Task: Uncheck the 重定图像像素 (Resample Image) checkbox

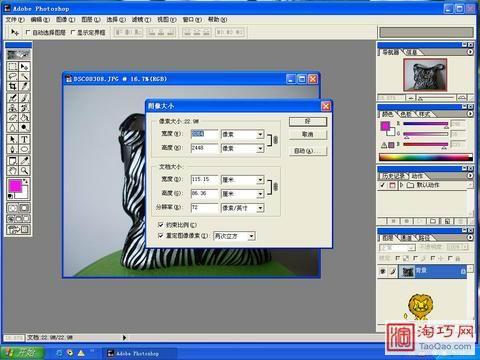Action: (160, 236)
